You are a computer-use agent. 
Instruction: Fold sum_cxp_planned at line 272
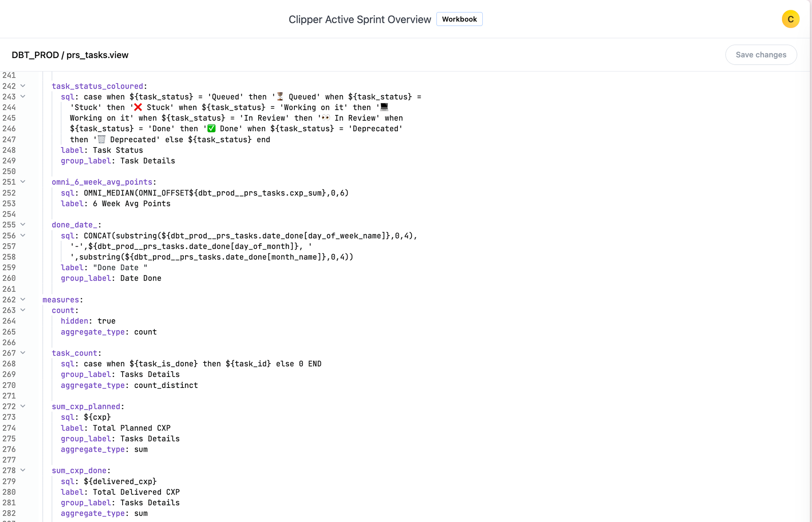coord(23,406)
